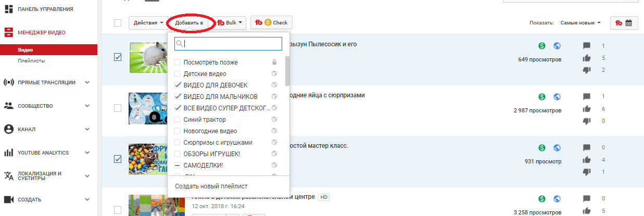Open Плейлисты in the sidebar
Image resolution: width=644 pixels, height=216 pixels.
point(31,61)
